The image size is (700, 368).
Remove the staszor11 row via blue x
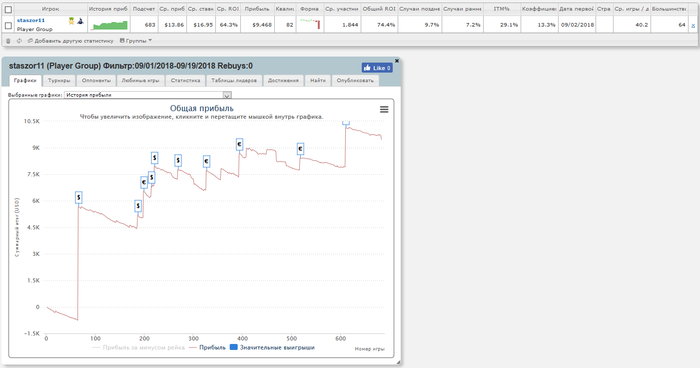(693, 25)
